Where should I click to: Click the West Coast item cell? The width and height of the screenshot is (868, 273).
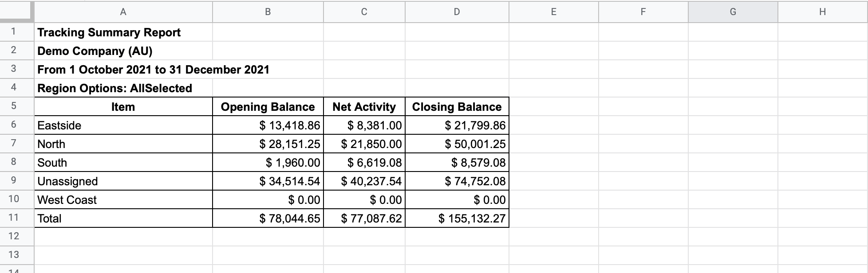click(123, 200)
